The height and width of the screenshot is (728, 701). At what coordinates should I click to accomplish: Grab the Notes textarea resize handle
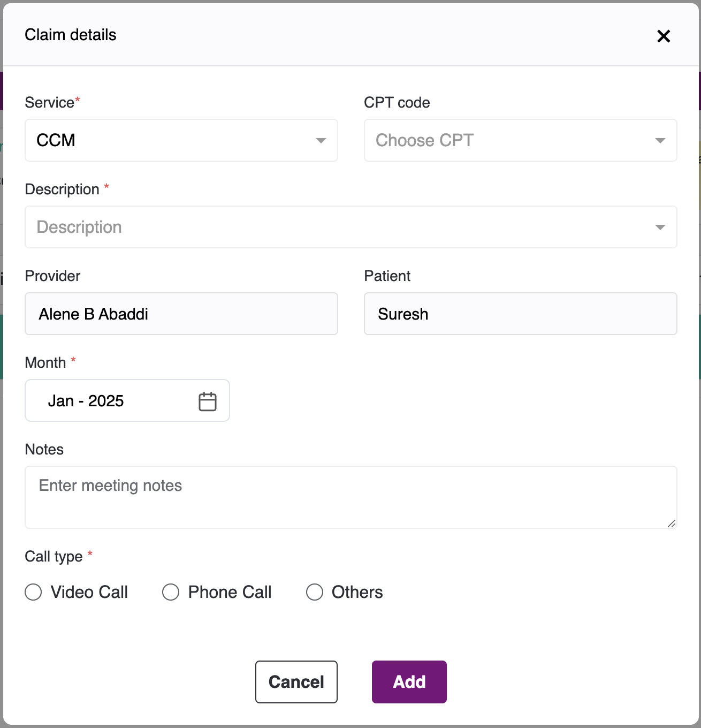[672, 524]
